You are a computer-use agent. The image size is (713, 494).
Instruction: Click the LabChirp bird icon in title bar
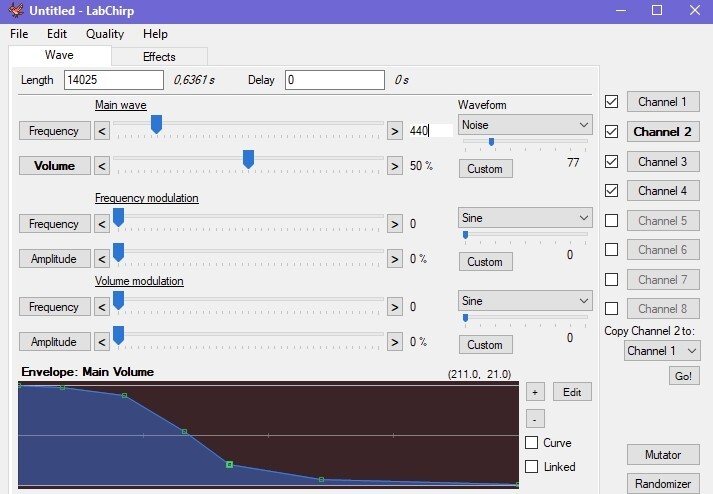coord(15,10)
